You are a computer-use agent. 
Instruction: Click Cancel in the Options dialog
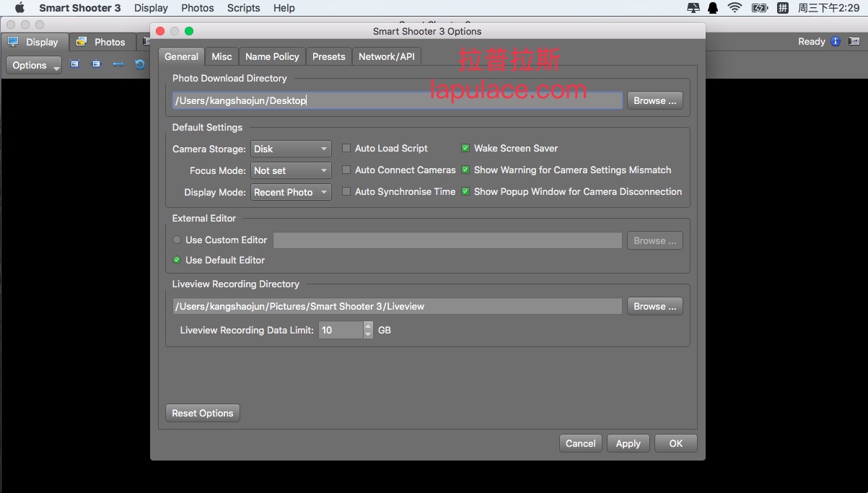(581, 443)
